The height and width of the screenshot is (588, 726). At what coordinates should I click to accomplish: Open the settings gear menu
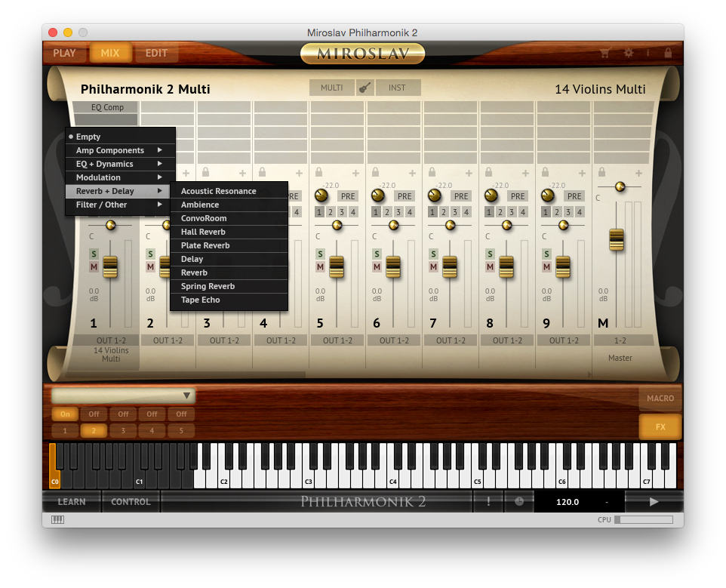coord(629,53)
